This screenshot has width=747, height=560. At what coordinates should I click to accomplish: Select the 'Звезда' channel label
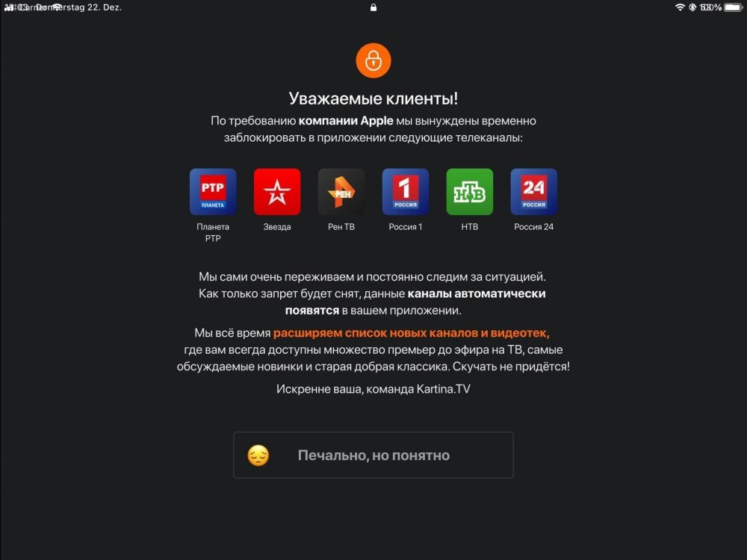[x=277, y=227]
